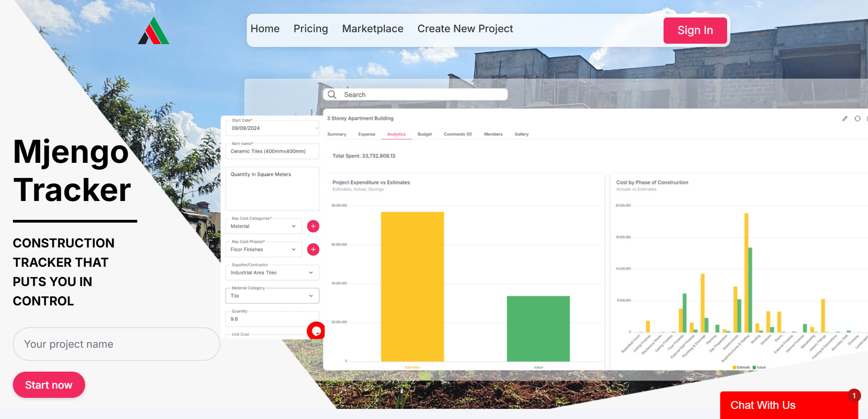Expand the Start Date dropdown
The height and width of the screenshot is (419, 868).
[x=316, y=128]
